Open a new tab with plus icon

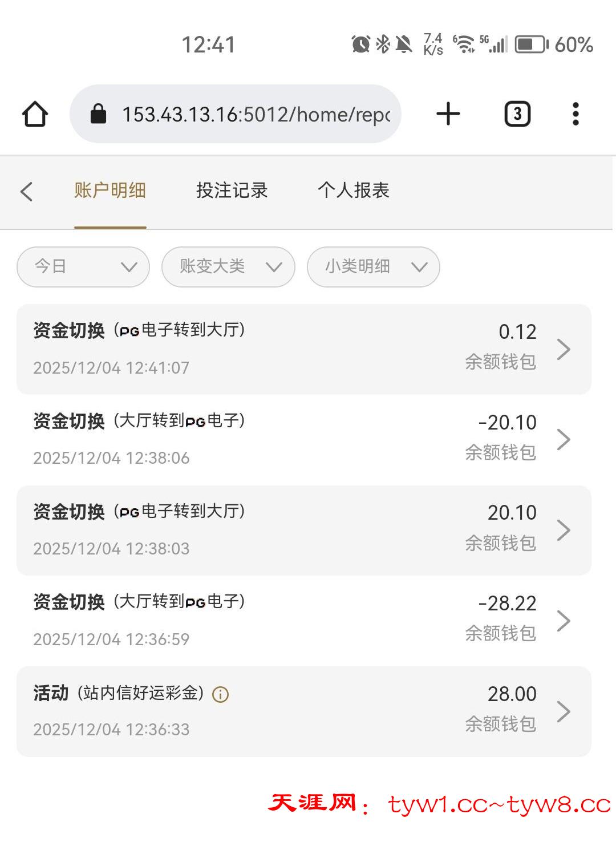[x=448, y=114]
